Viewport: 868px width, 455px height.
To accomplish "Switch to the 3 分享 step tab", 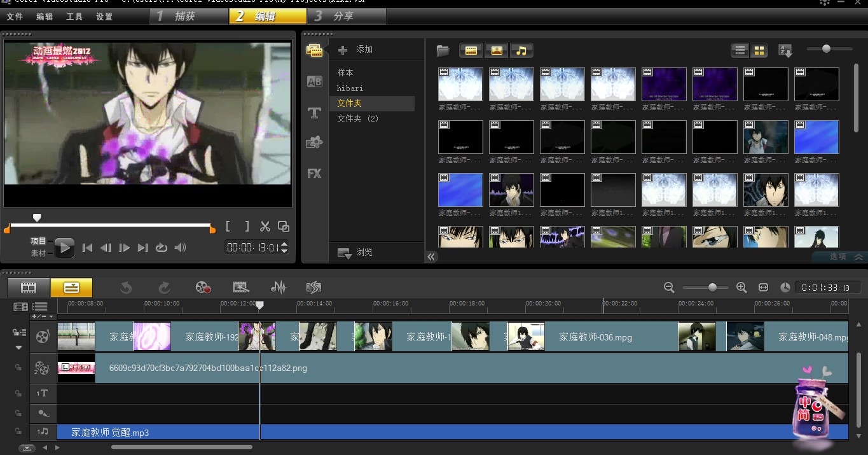I will [x=343, y=16].
